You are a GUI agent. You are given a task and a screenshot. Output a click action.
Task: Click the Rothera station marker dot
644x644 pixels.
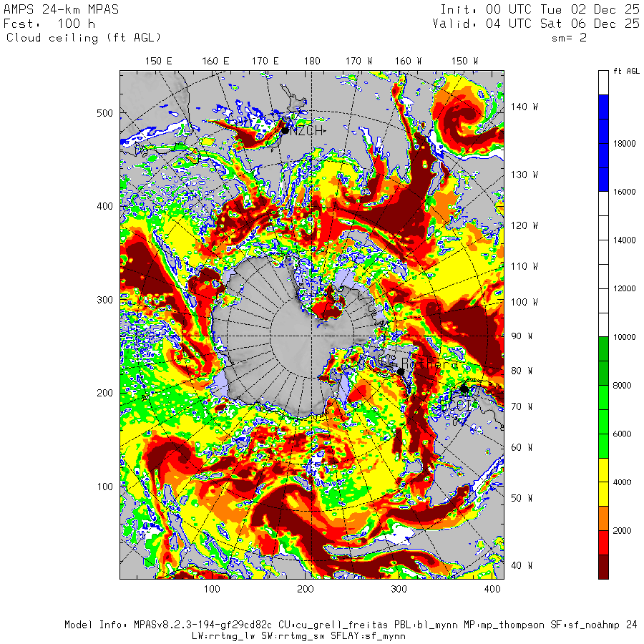[x=401, y=371]
